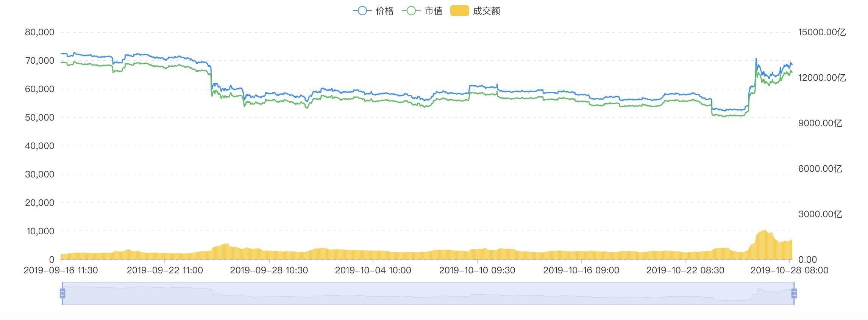
Task: Click the 2019-10-28 08:00 date label
Action: [790, 270]
